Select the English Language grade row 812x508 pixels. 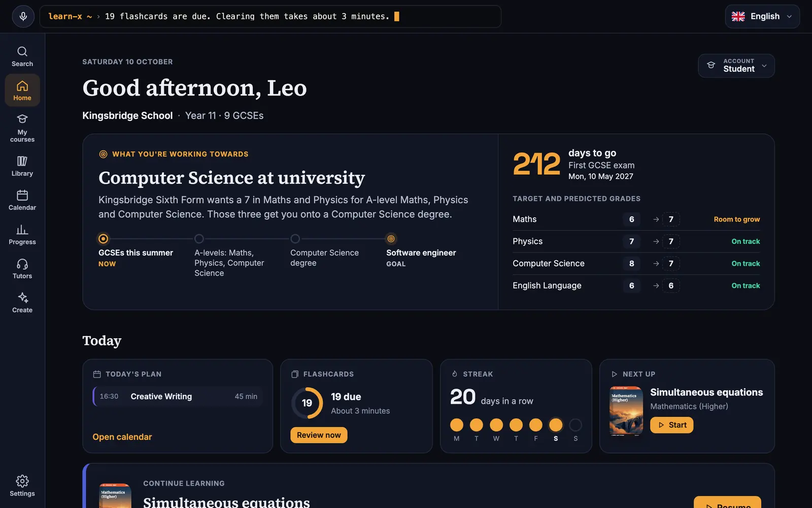[x=636, y=285]
